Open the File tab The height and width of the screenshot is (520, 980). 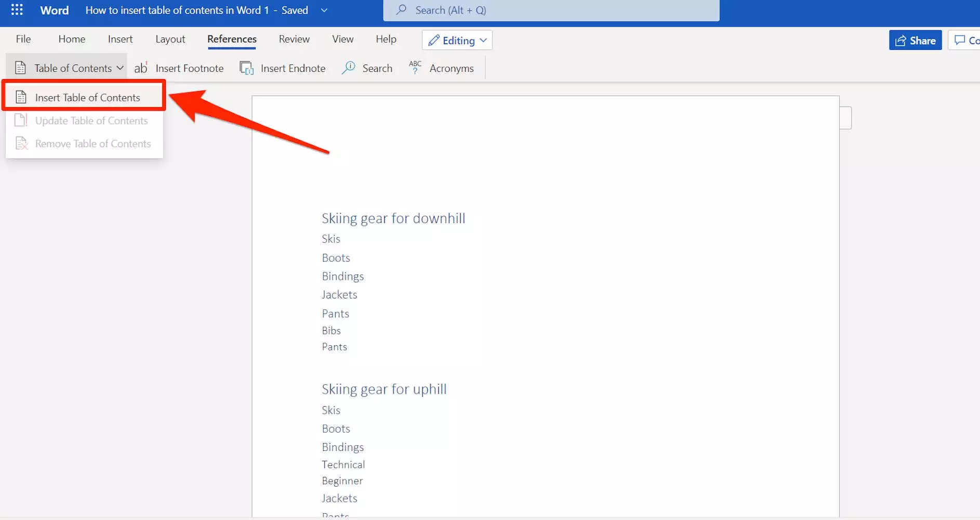click(x=23, y=39)
